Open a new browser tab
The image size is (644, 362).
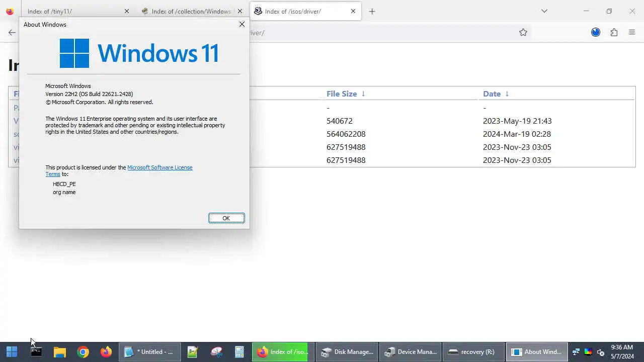pos(372,11)
